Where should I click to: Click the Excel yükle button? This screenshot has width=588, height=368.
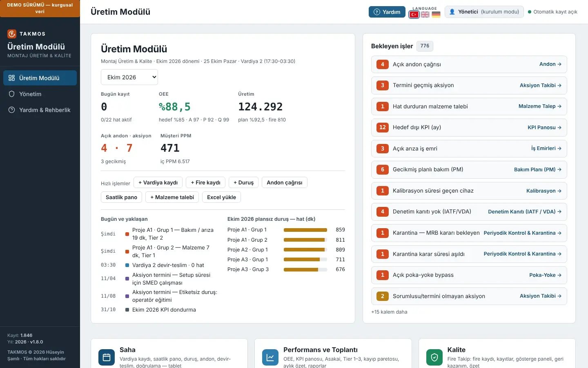(222, 197)
